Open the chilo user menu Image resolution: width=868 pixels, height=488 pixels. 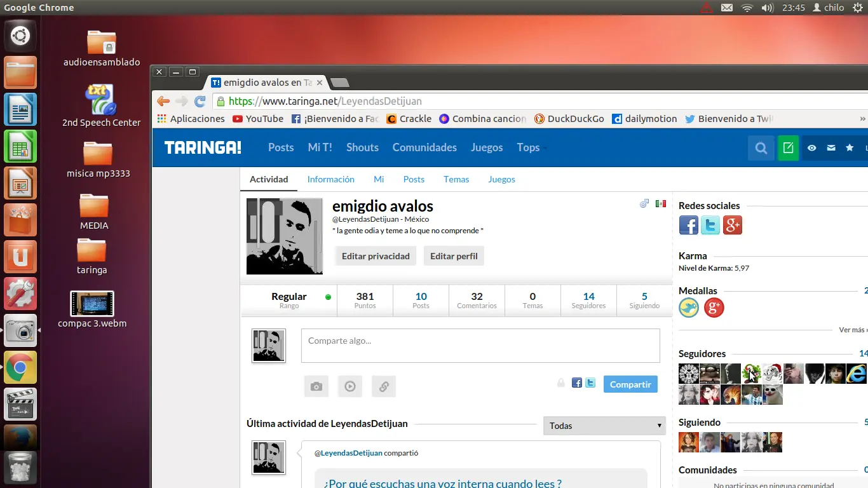pos(828,8)
